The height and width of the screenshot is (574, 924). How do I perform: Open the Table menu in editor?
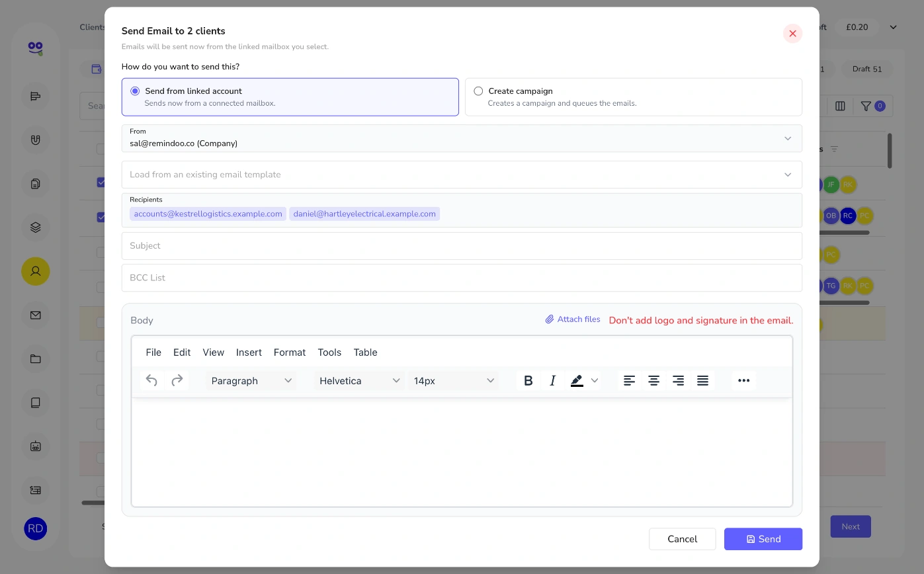point(365,352)
